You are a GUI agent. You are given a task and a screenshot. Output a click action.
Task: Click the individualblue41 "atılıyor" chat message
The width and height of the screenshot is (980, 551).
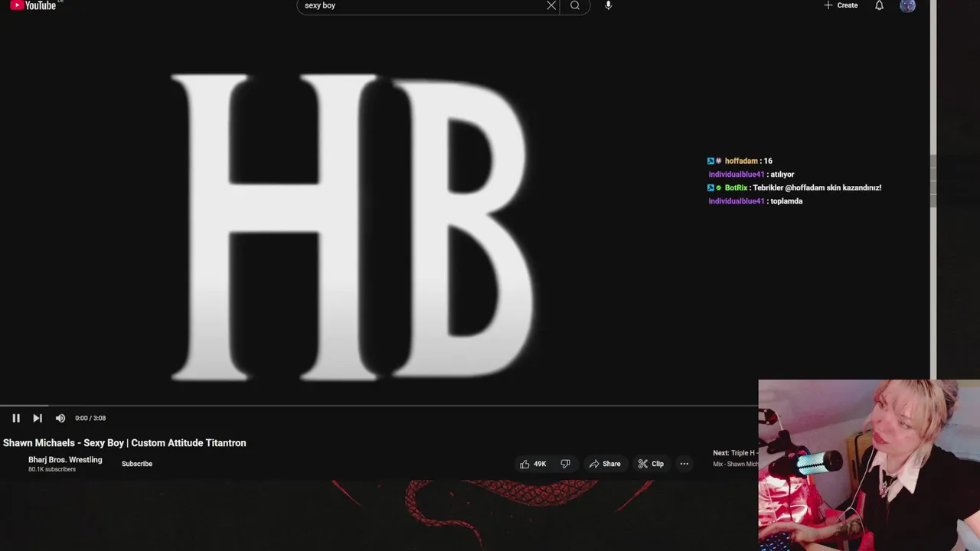point(751,174)
